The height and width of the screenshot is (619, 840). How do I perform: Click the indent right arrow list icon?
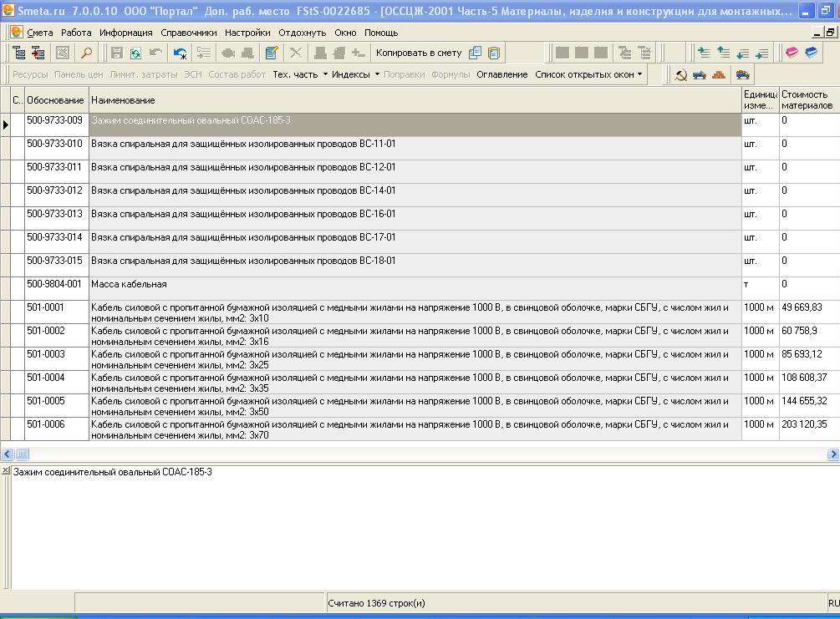tap(761, 53)
